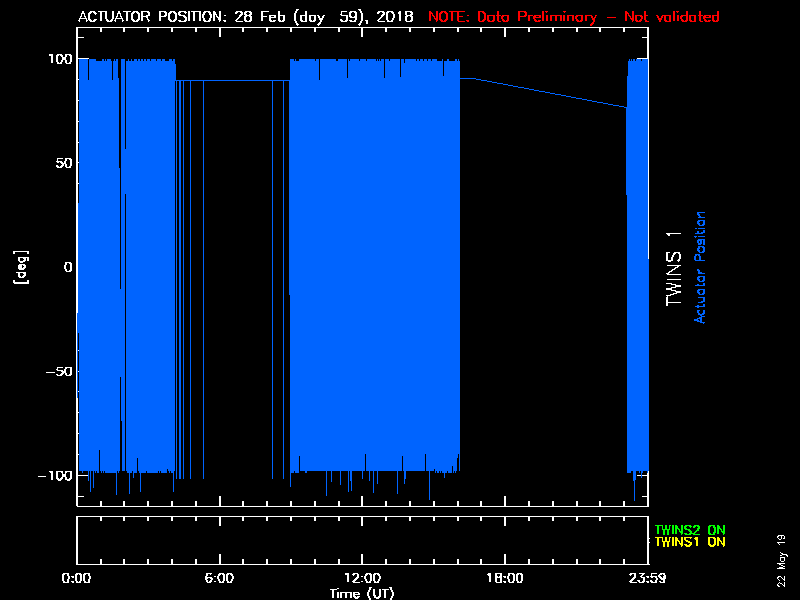
Task: Click the ACTUATOR POSITION plot title
Action: click(245, 17)
